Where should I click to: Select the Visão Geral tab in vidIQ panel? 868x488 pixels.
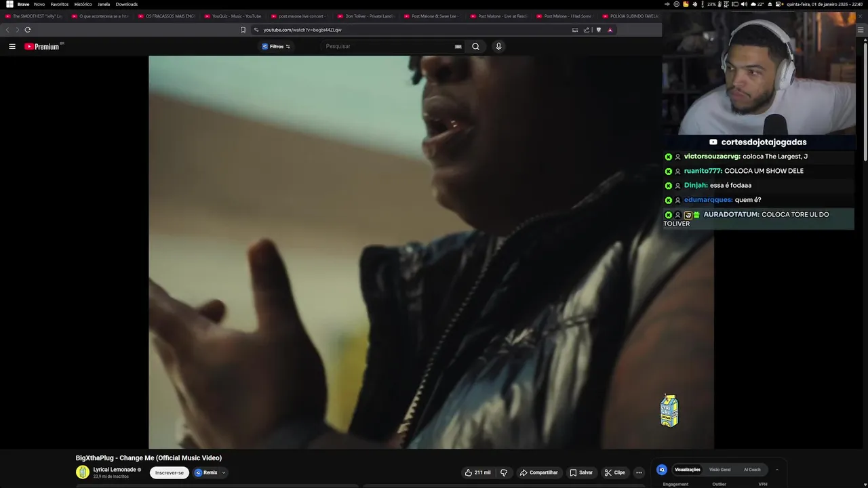pos(720,470)
